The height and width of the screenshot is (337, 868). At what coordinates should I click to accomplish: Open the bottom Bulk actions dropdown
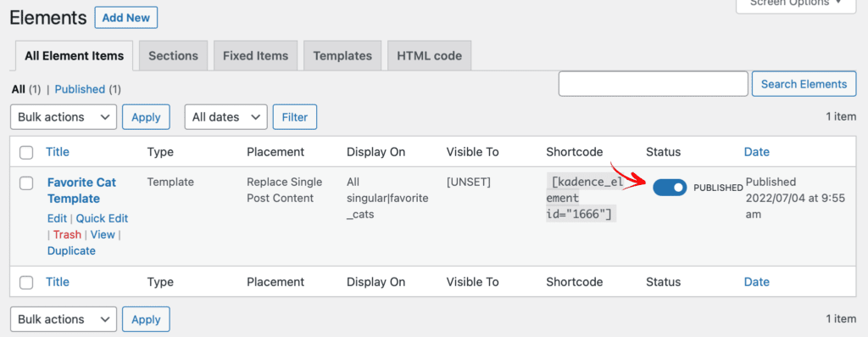click(64, 319)
